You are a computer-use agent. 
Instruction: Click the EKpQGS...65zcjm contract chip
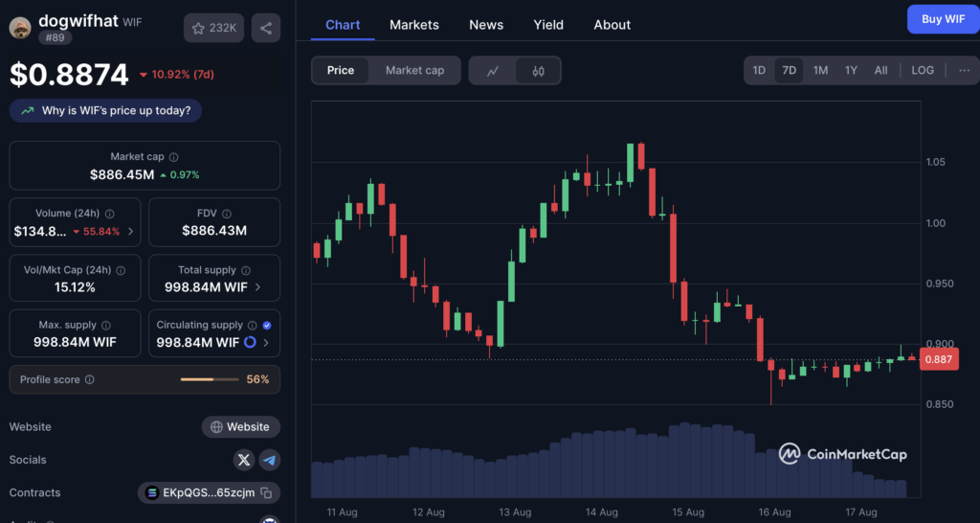[209, 493]
